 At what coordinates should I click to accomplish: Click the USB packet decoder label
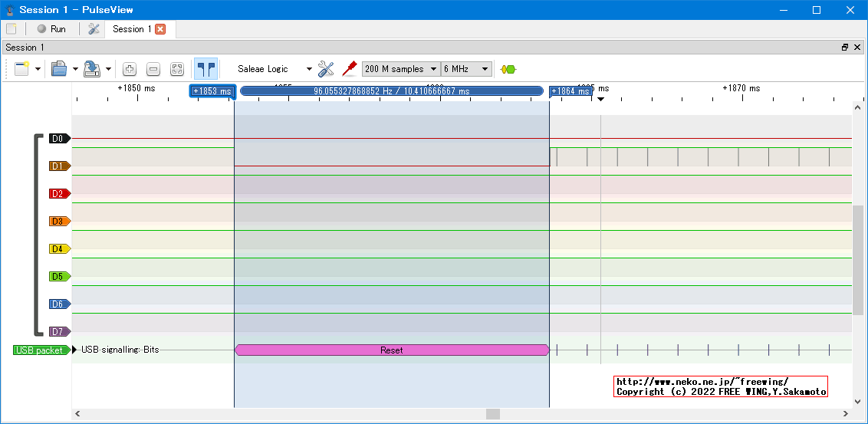pos(40,350)
